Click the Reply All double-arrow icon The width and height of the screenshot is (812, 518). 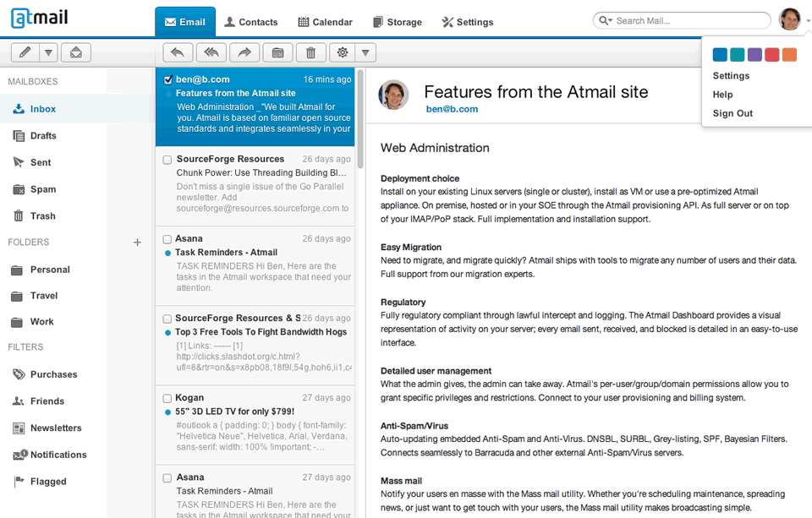pos(211,52)
